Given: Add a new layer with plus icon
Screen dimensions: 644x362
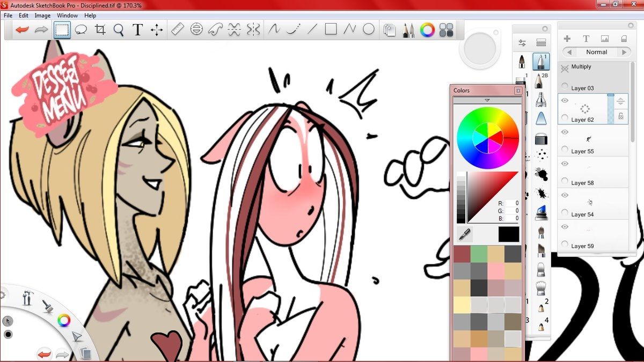Looking at the screenshot, I should click(x=567, y=39).
